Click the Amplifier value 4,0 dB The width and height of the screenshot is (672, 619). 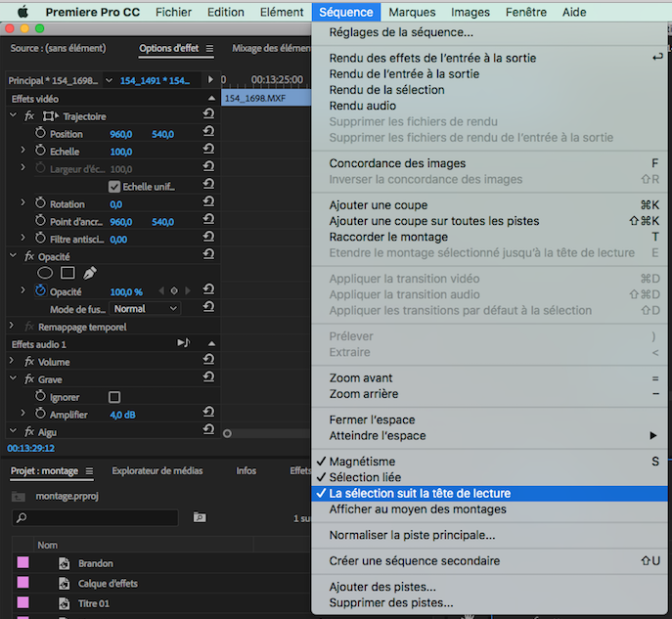[x=122, y=415]
